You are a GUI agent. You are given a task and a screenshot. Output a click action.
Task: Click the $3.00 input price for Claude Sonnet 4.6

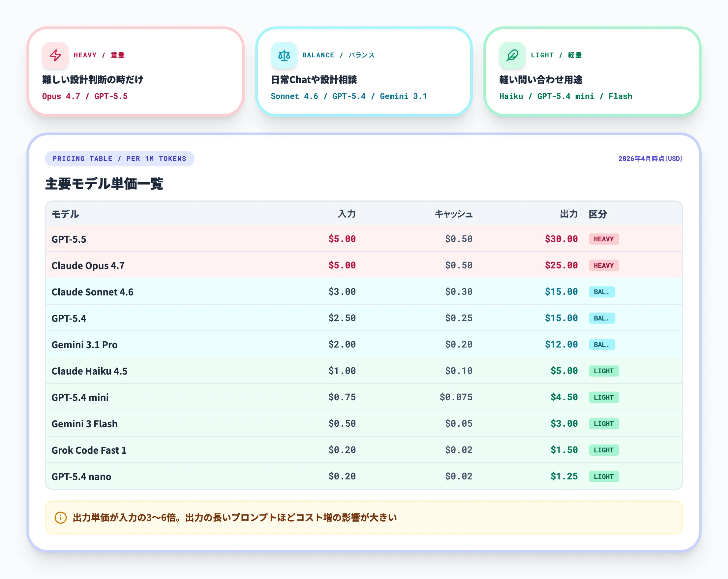pyautogui.click(x=342, y=292)
